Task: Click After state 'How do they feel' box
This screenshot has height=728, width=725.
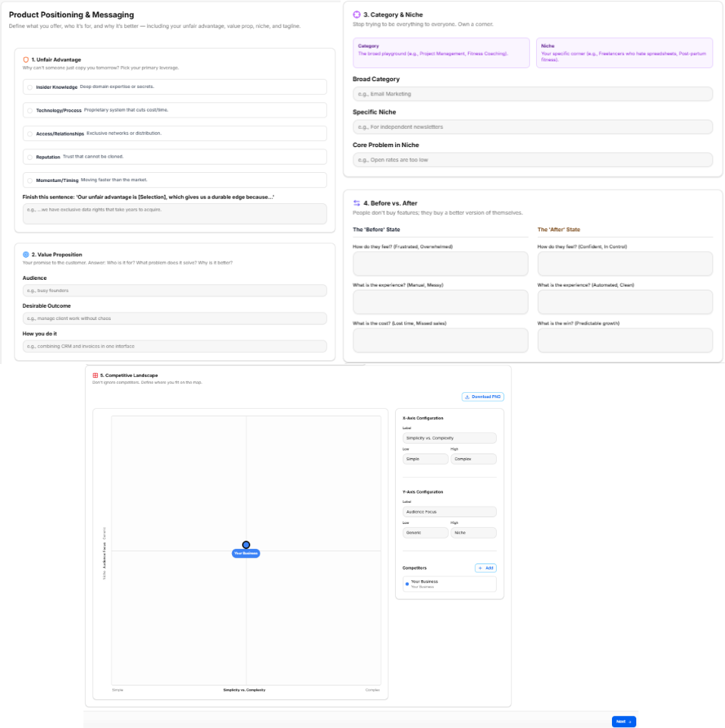Action: click(625, 264)
